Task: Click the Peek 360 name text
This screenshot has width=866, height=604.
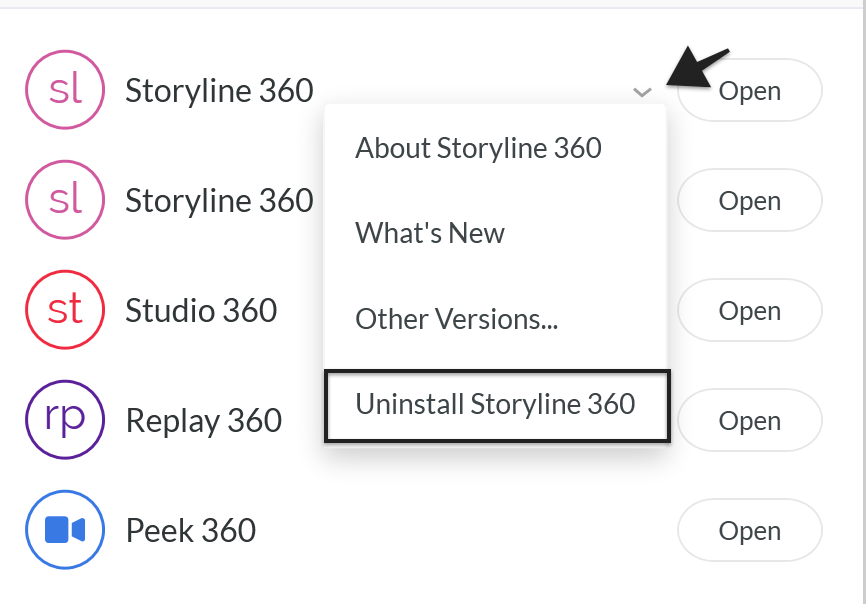Action: click(x=191, y=530)
